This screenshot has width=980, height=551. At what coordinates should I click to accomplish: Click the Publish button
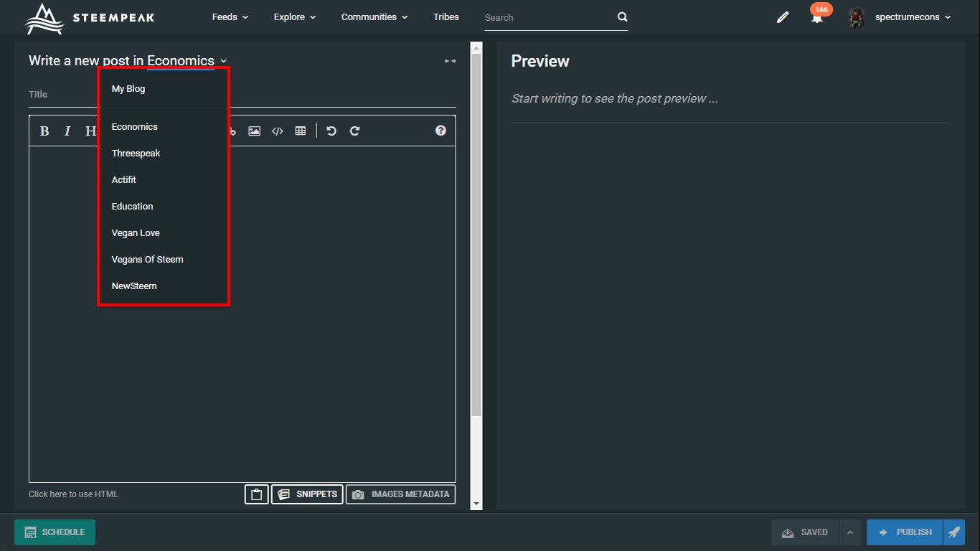point(905,532)
